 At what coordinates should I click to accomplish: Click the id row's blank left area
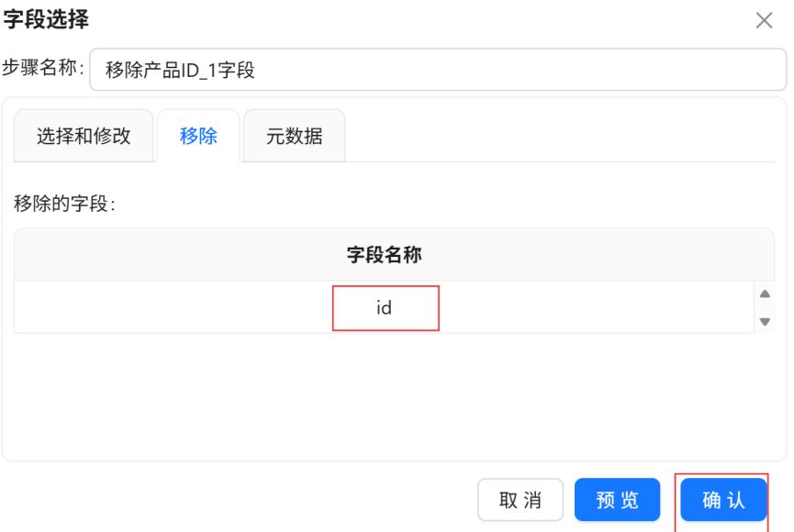click(173, 308)
